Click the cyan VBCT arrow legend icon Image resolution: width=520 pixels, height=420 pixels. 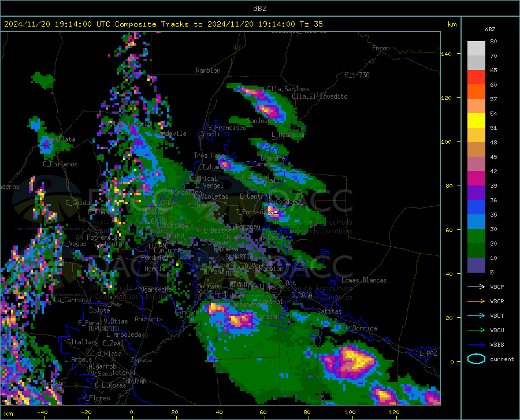coord(476,315)
